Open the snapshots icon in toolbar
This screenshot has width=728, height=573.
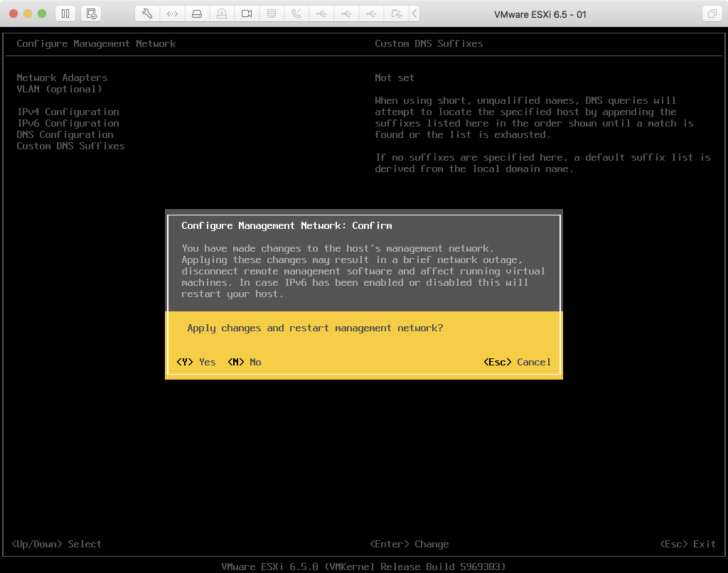click(x=90, y=14)
